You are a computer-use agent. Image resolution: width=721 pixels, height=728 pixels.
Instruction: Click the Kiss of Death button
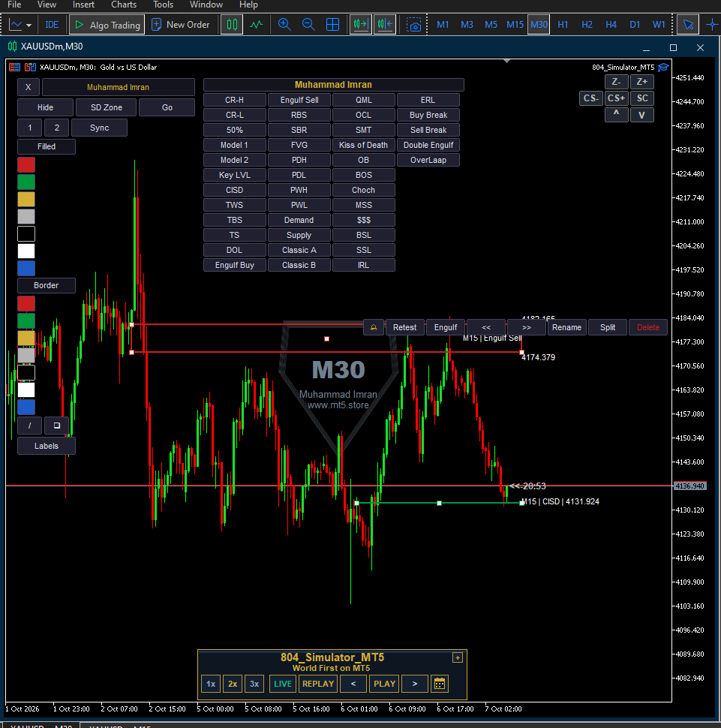[x=364, y=146]
